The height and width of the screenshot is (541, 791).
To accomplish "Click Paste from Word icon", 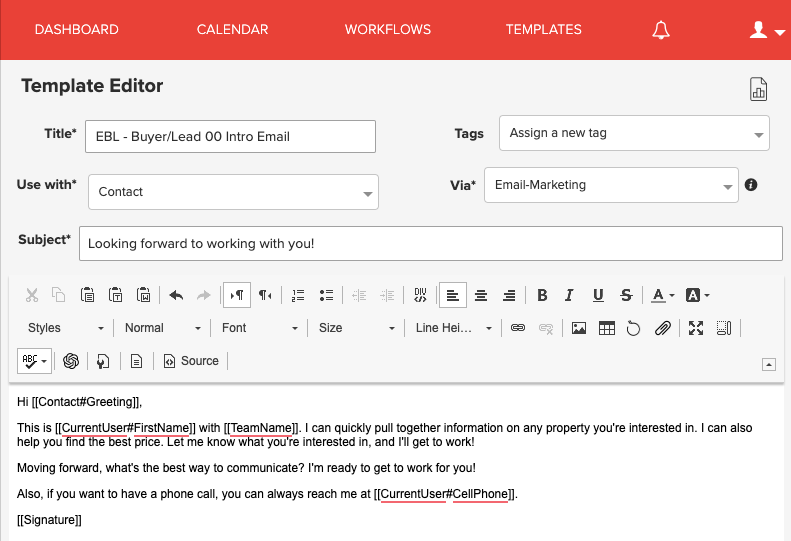I will 144,295.
